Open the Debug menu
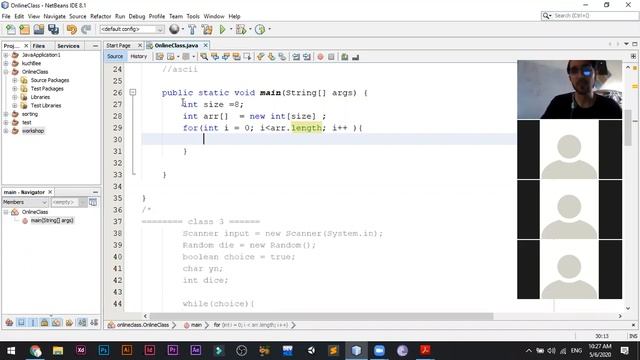 coord(137,16)
